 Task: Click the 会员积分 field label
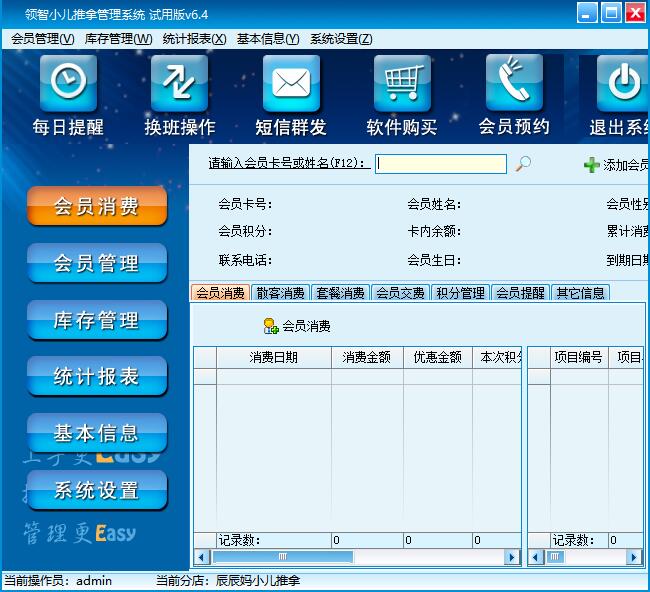pos(245,231)
